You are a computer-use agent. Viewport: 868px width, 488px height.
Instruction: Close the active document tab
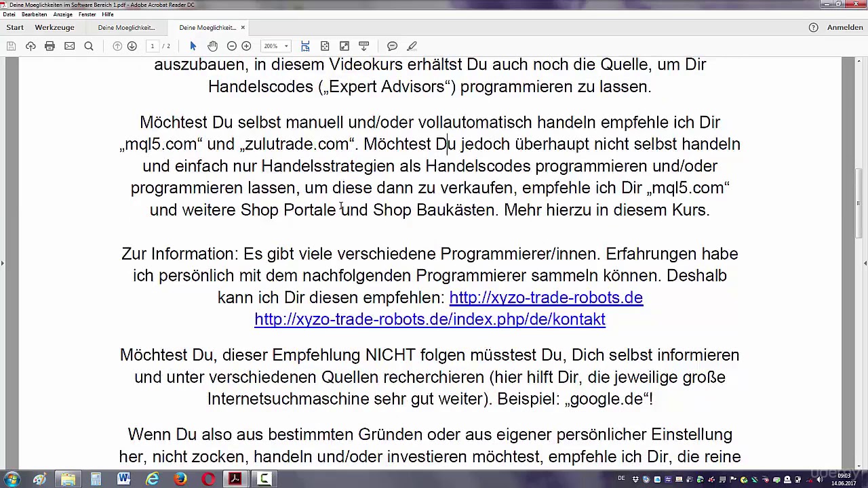coord(243,28)
